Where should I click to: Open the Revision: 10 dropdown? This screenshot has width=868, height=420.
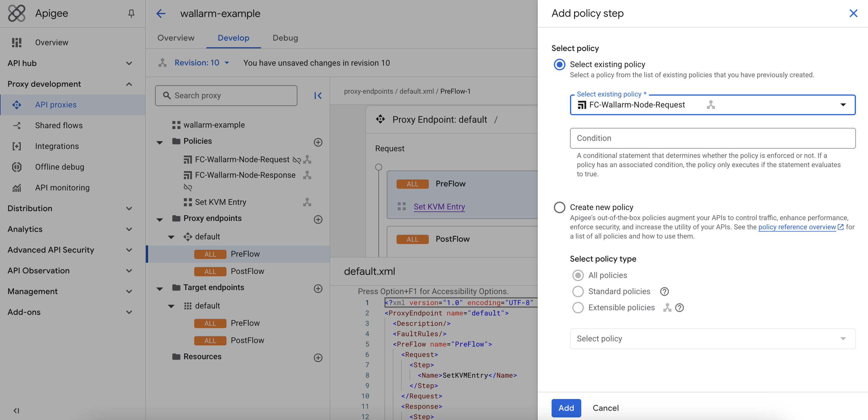tap(201, 63)
